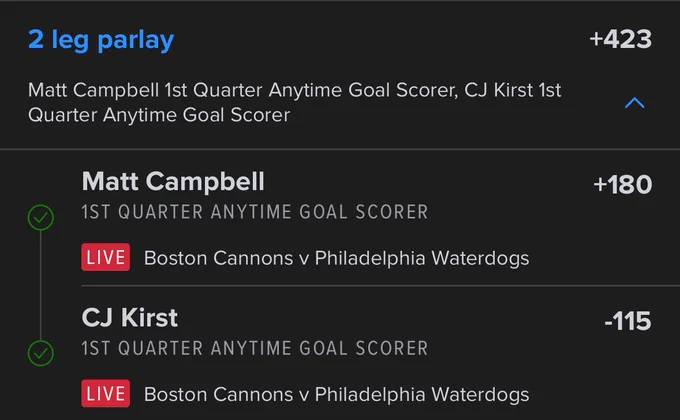The image size is (680, 420).
Task: Open second Boston Cannons v Philadelphia Waterdogs game
Action: coord(337,394)
